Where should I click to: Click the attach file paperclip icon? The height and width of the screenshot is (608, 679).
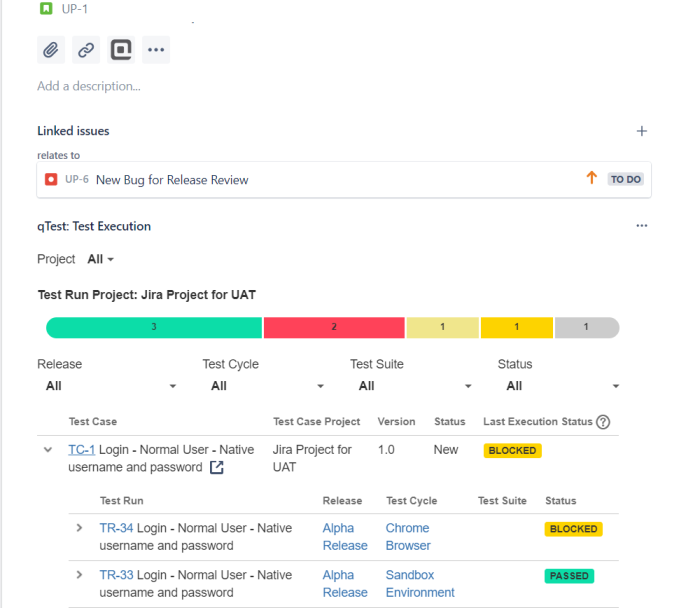51,50
